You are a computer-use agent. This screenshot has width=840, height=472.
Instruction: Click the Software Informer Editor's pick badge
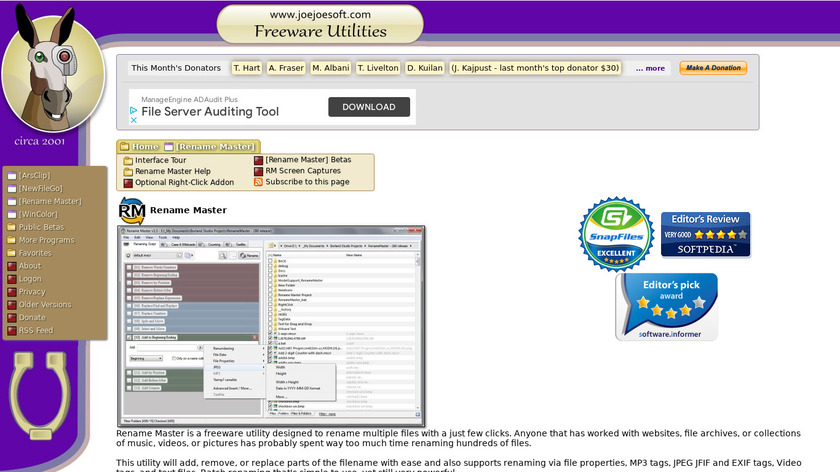[x=666, y=307]
